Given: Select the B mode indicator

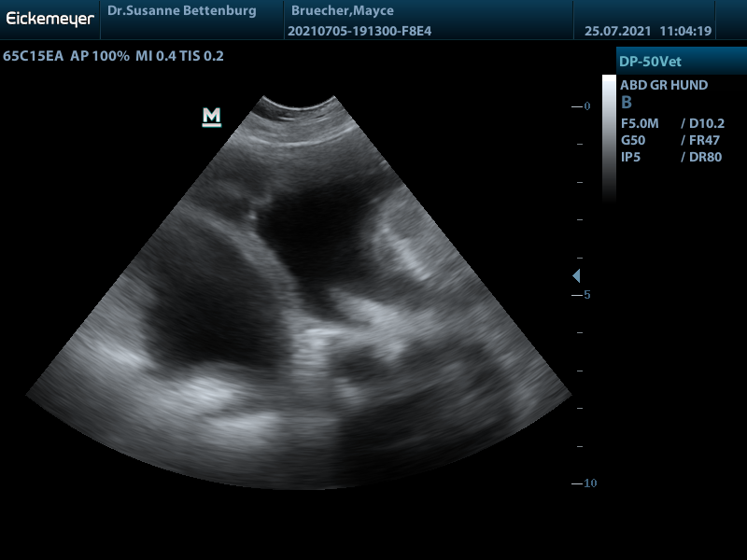Looking at the screenshot, I should click(627, 103).
